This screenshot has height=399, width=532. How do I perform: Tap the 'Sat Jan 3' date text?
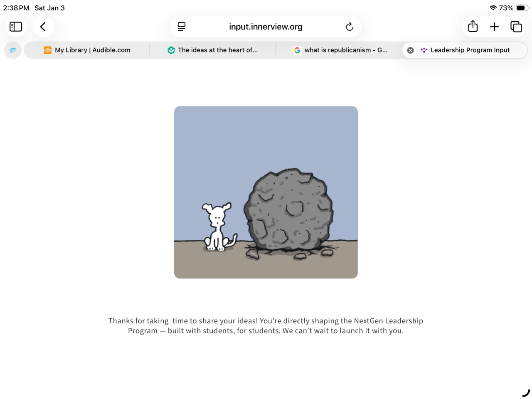tap(49, 8)
